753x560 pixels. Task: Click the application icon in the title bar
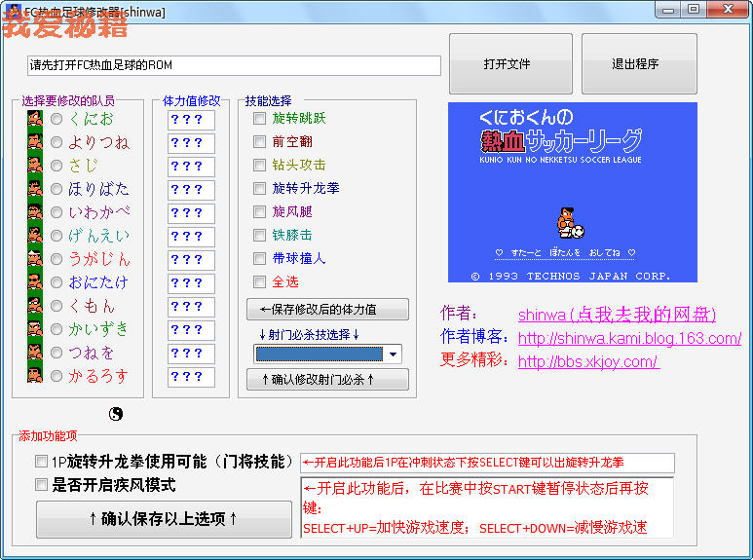13,12
